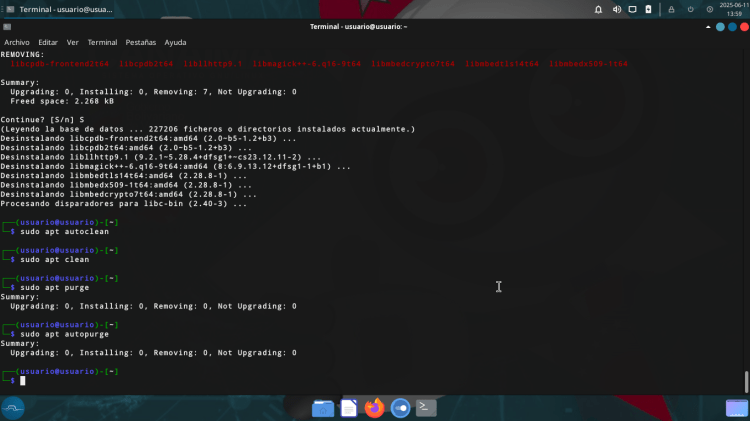
Task: Click the lock screen icon
Action: [x=673, y=9]
